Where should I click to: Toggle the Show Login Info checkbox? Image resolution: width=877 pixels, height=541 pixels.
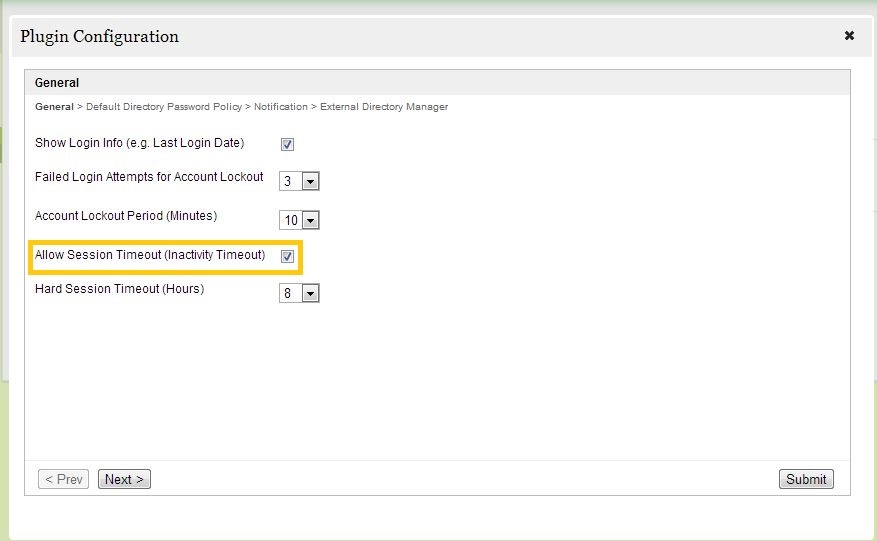pos(287,144)
